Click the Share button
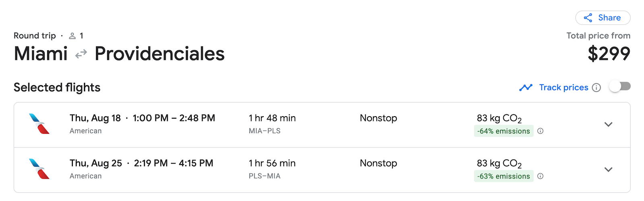The width and height of the screenshot is (644, 201). pos(603,18)
